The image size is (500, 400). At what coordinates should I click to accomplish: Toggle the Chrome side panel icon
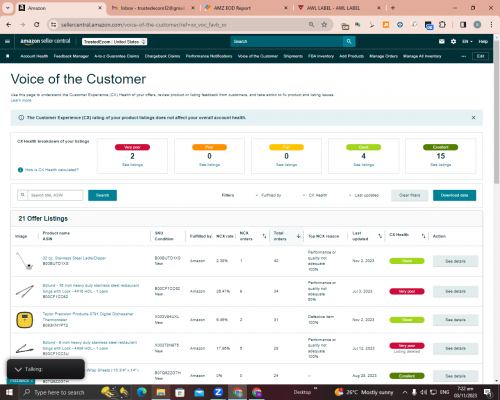click(463, 25)
